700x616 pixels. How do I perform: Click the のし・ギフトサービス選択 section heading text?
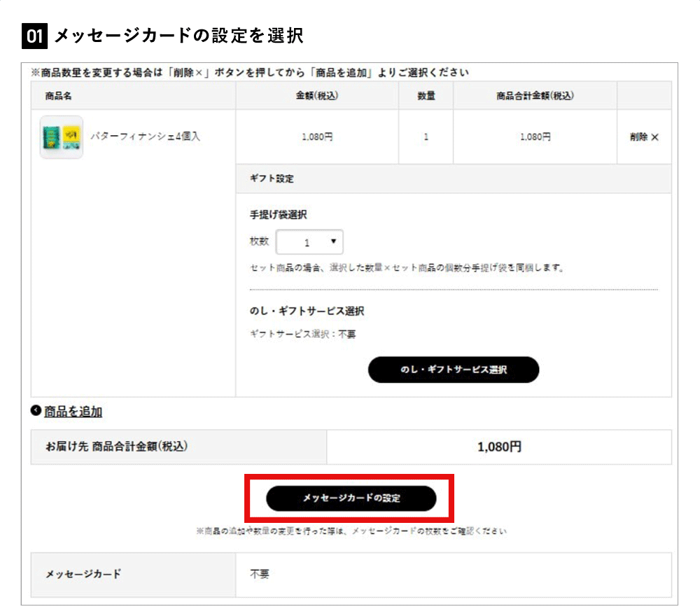[x=307, y=311]
